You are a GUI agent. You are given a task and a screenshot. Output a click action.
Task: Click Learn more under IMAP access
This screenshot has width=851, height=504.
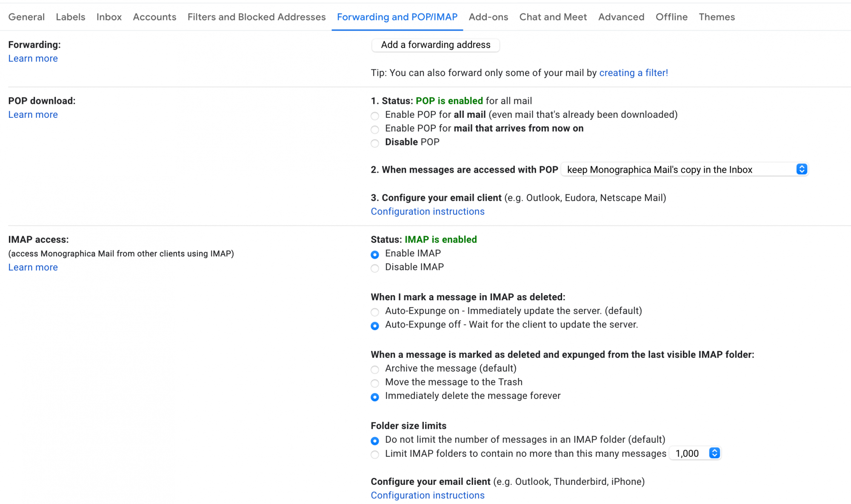[33, 267]
